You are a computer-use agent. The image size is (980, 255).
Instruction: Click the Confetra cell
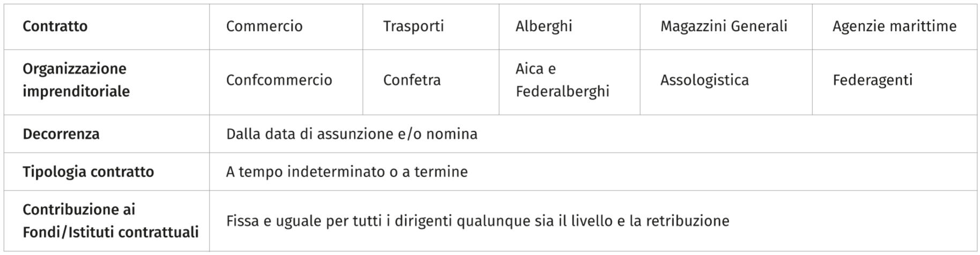click(412, 80)
